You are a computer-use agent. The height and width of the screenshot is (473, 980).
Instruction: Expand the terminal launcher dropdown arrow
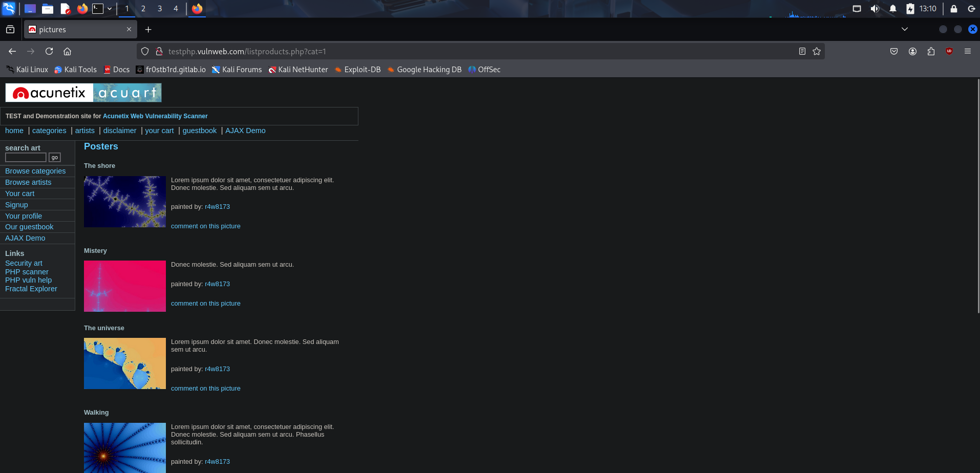(x=110, y=9)
